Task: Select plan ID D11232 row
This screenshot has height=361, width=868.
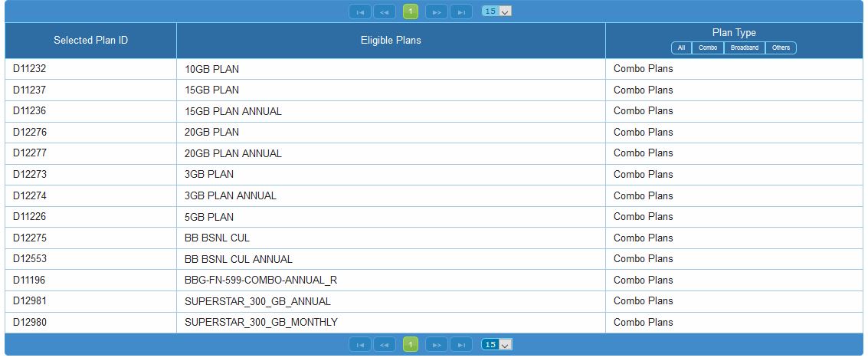Action: pyautogui.click(x=30, y=69)
